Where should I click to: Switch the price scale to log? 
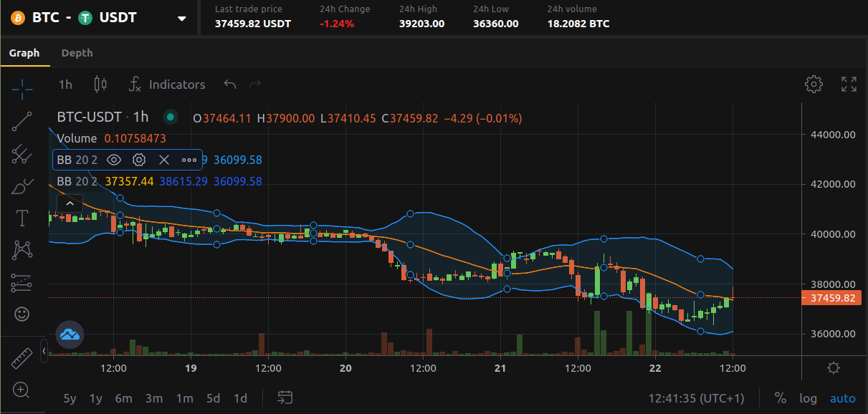coord(809,398)
